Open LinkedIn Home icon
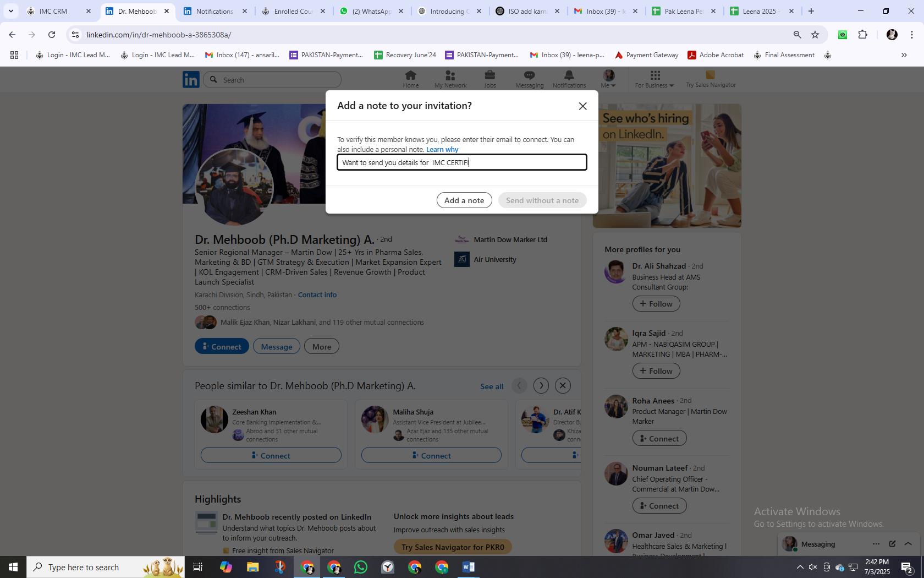The width and height of the screenshot is (924, 578). click(410, 79)
